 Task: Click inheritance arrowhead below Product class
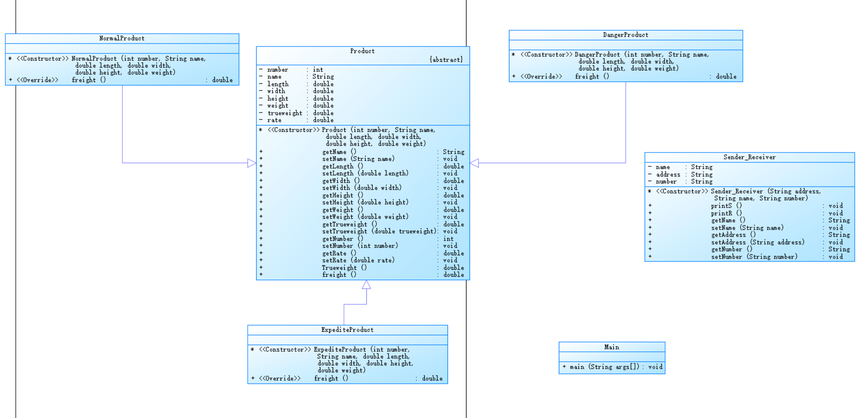(x=366, y=285)
